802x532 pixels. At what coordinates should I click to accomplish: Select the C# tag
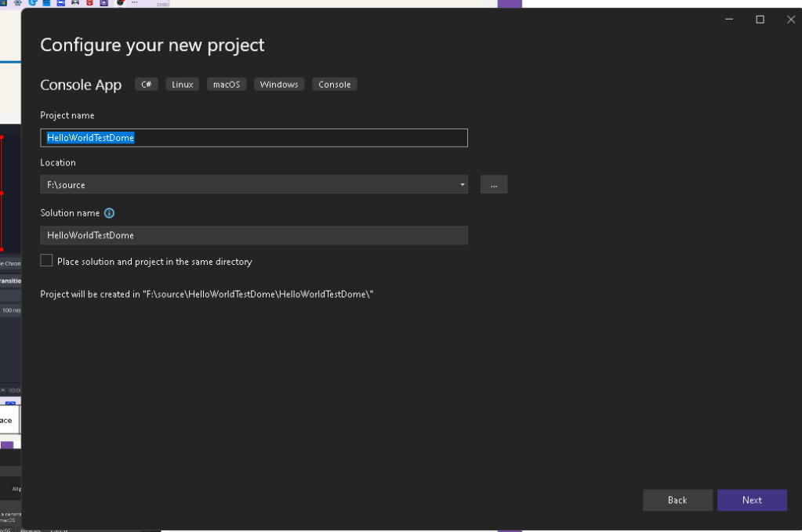[x=147, y=85]
